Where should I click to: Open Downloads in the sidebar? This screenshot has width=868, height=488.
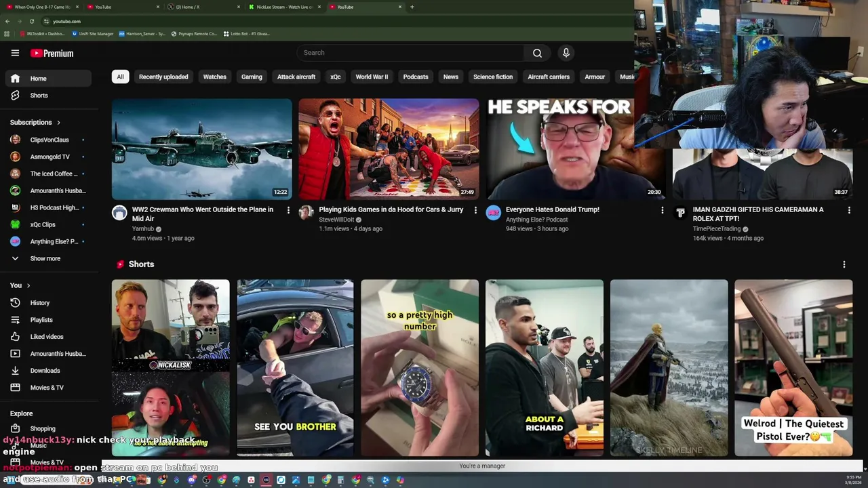[x=47, y=371]
